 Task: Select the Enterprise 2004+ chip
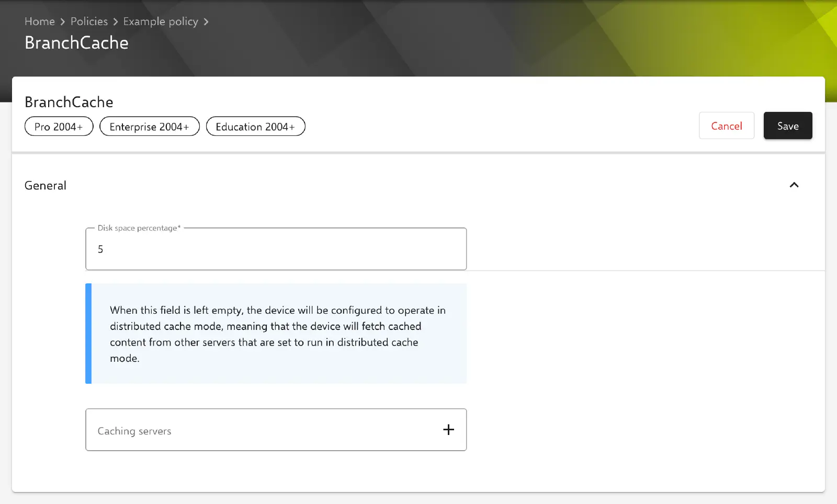click(150, 127)
